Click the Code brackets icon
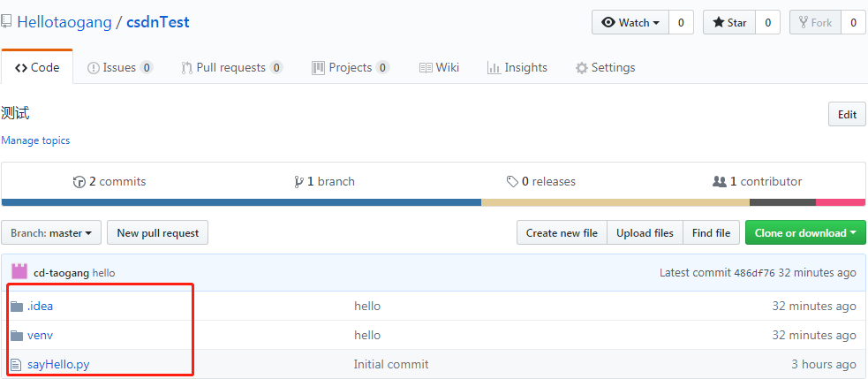Image resolution: width=868 pixels, height=379 pixels. (21, 68)
